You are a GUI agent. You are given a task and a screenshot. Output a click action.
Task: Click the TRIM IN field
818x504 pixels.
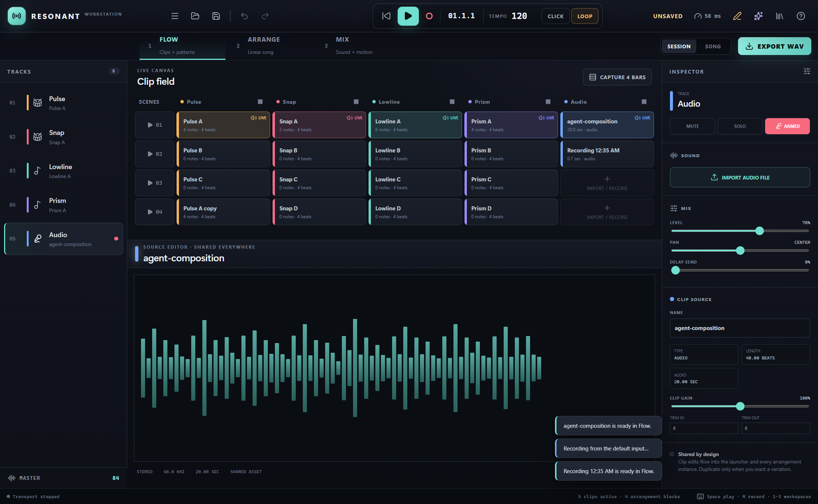point(704,428)
